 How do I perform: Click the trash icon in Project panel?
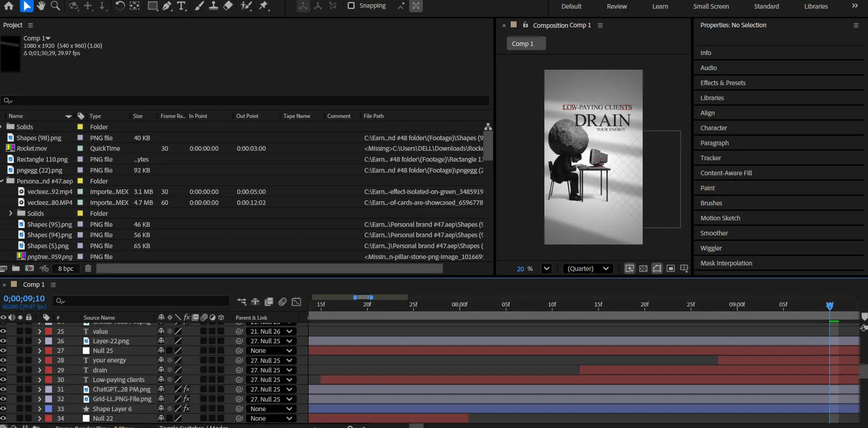[88, 268]
